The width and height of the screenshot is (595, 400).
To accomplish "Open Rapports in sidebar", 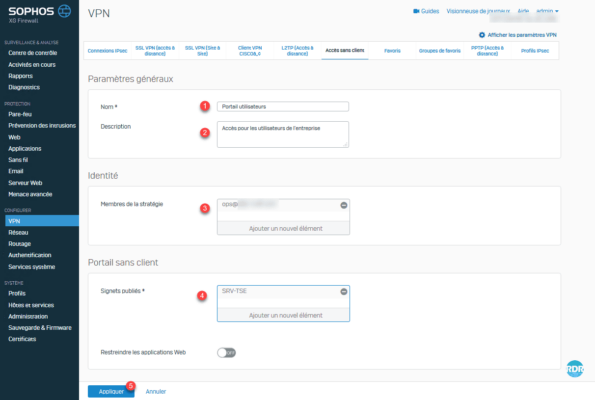I will point(20,76).
